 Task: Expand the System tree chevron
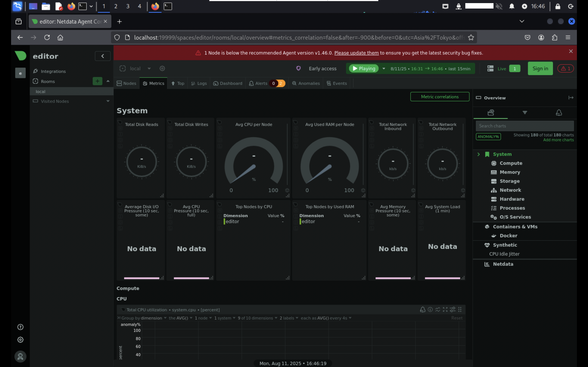(x=478, y=154)
